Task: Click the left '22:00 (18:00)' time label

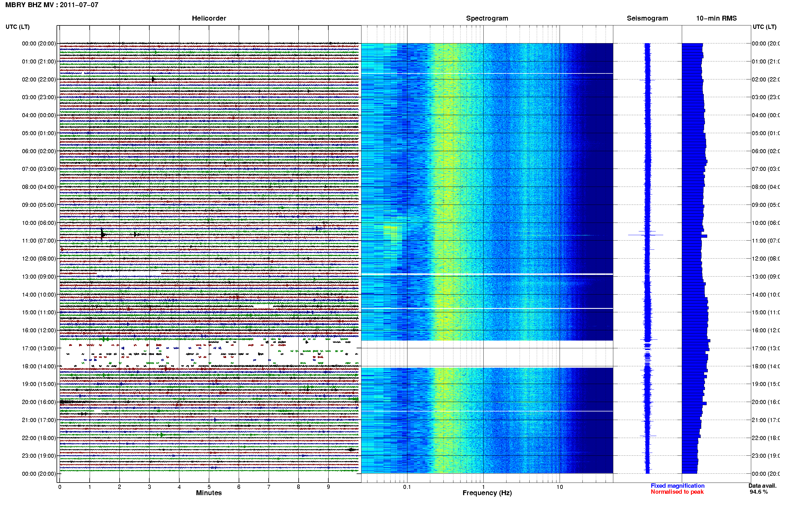Action: pos(39,438)
